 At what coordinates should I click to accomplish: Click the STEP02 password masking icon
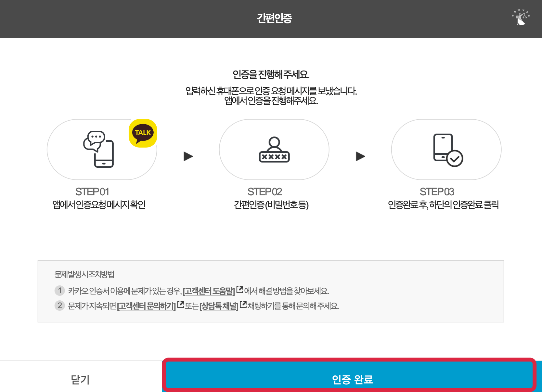click(274, 150)
